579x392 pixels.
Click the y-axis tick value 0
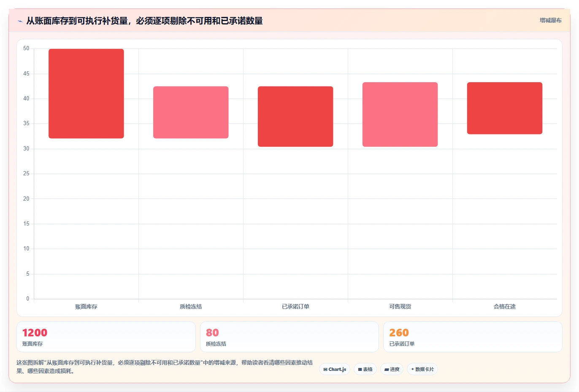pyautogui.click(x=28, y=299)
